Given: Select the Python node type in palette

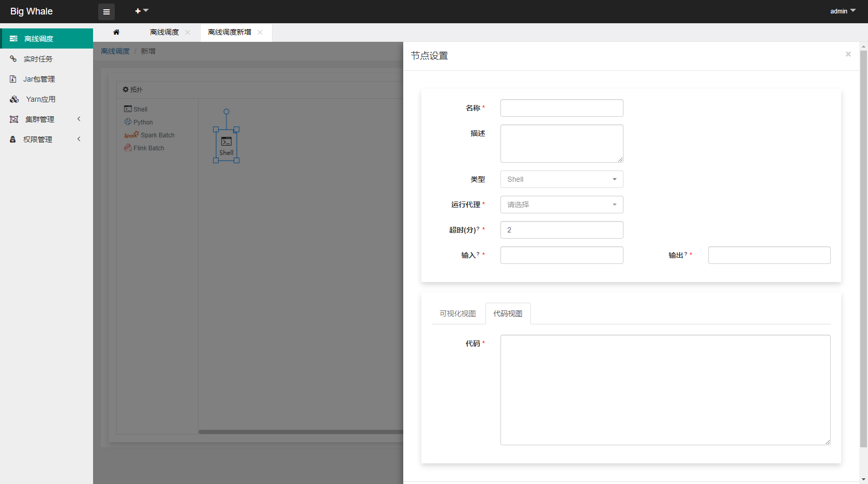Looking at the screenshot, I should point(139,122).
